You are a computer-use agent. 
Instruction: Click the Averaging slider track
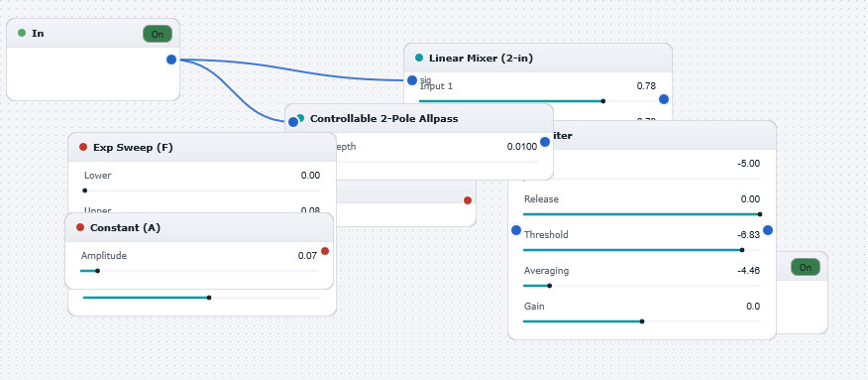pos(642,286)
